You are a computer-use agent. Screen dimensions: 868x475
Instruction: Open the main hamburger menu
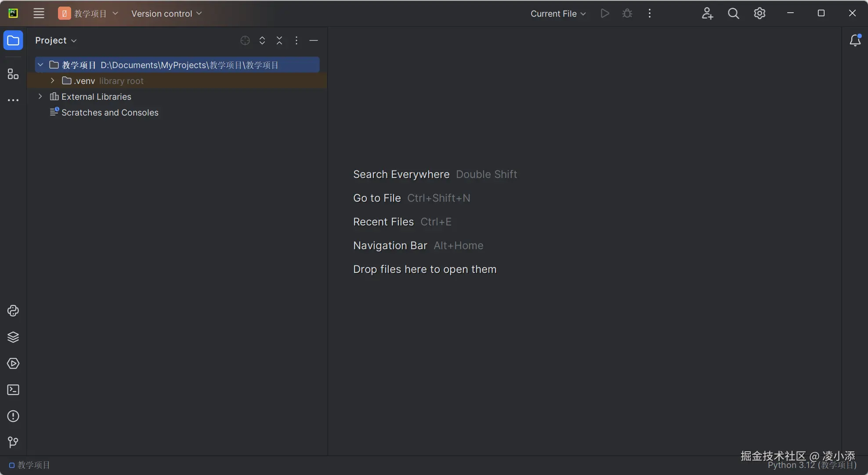click(39, 14)
